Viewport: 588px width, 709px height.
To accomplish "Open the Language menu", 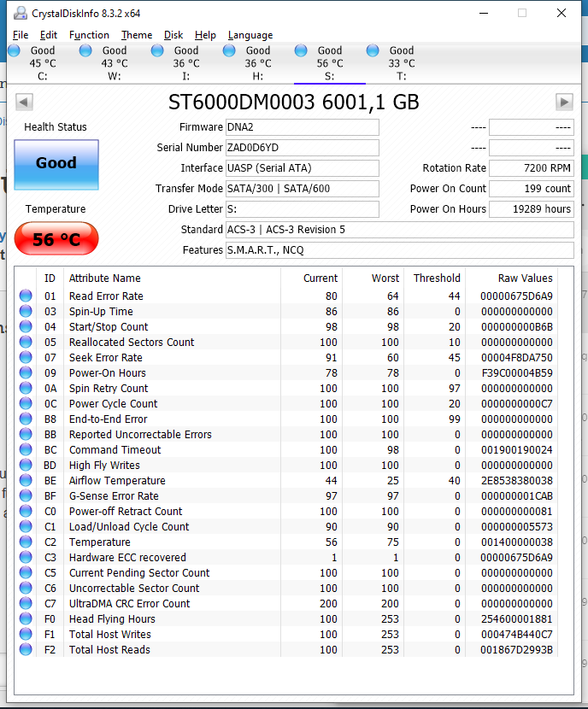I will click(x=250, y=35).
